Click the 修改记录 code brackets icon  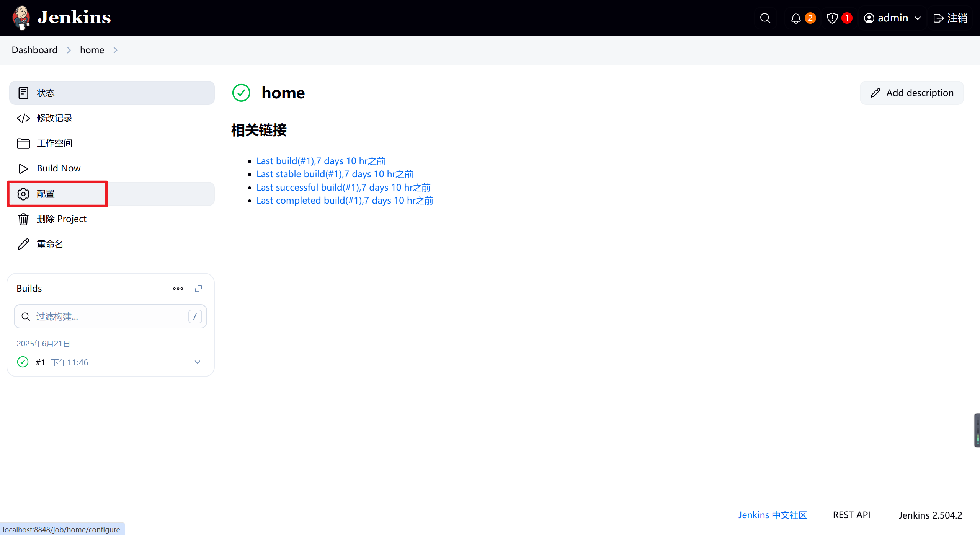[x=23, y=118]
